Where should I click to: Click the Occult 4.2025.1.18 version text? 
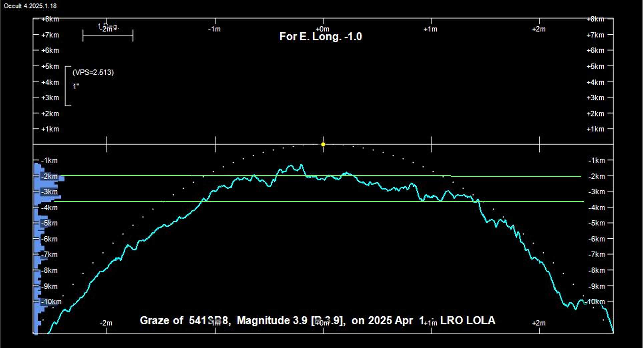pyautogui.click(x=30, y=6)
